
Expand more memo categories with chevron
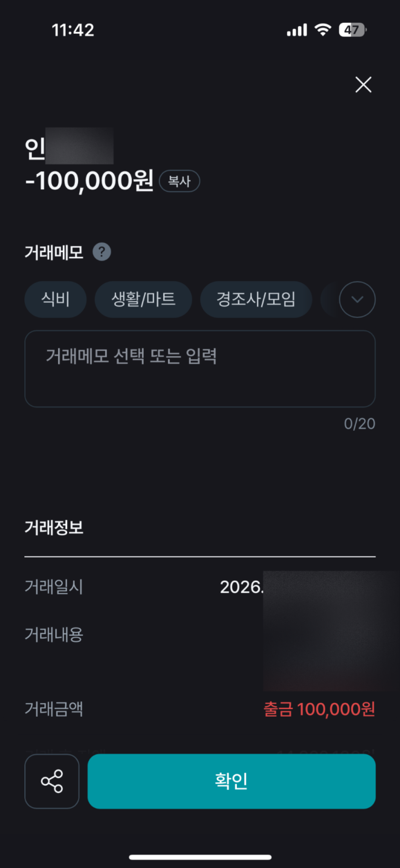click(357, 299)
